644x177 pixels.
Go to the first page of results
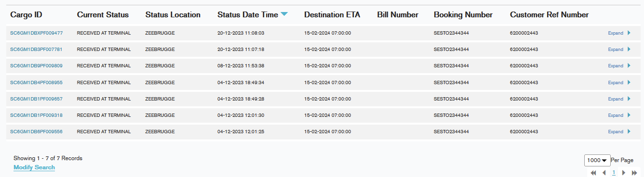(593, 173)
